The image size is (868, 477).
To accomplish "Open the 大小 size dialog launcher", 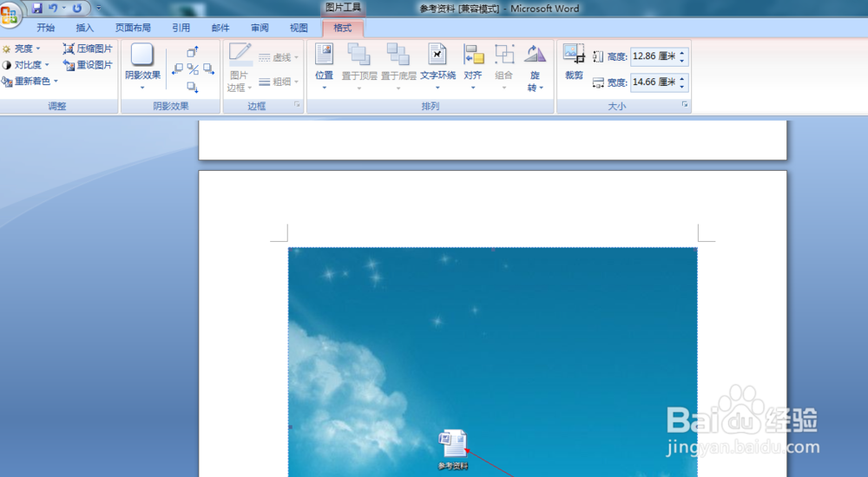I will pyautogui.click(x=685, y=104).
